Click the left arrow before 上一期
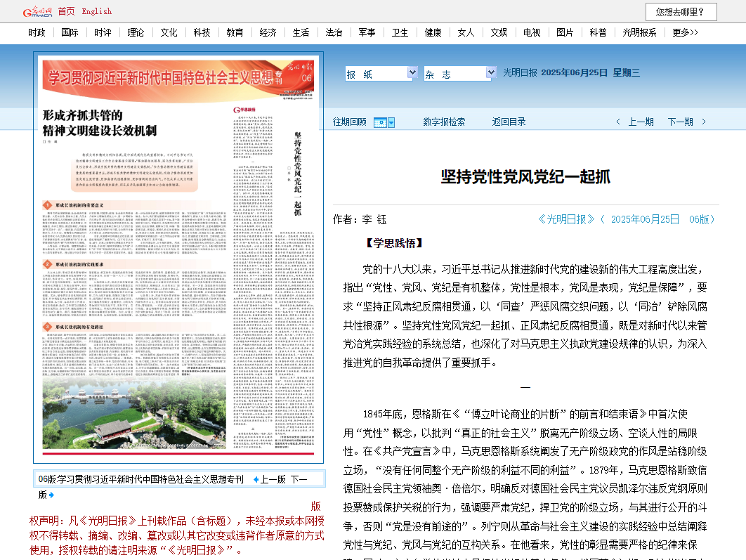This screenshot has height=560, width=746. pyautogui.click(x=618, y=122)
